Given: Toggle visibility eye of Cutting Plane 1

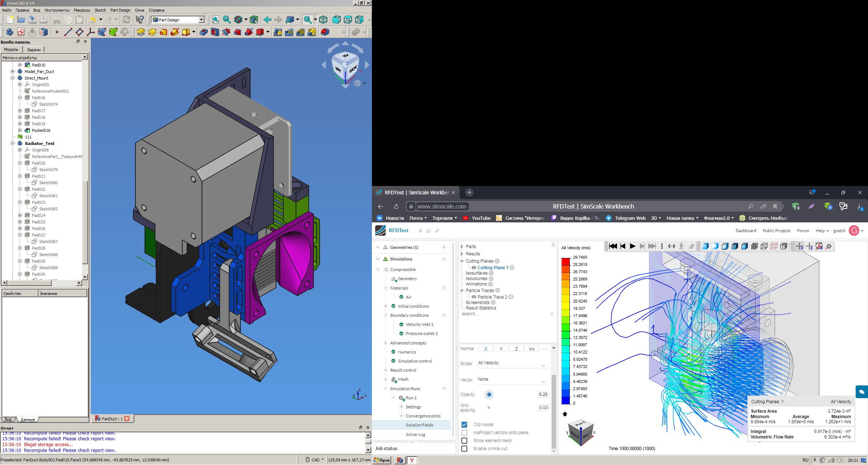Looking at the screenshot, I should (474, 268).
